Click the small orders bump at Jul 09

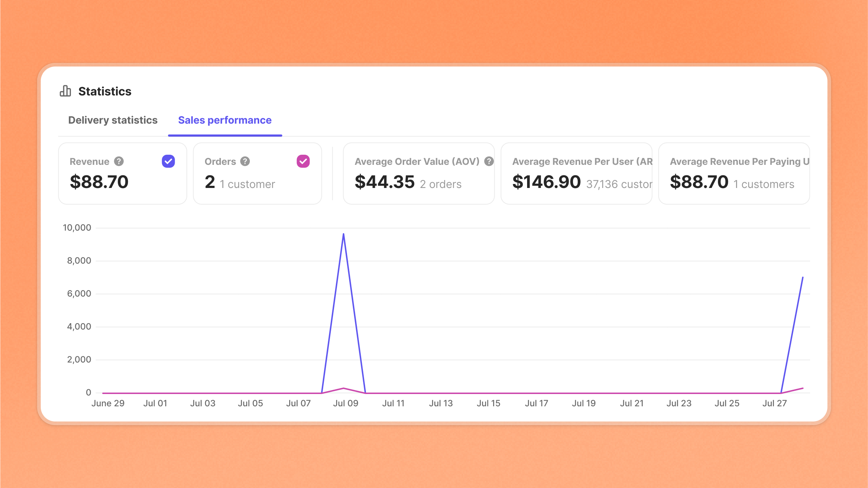point(343,388)
